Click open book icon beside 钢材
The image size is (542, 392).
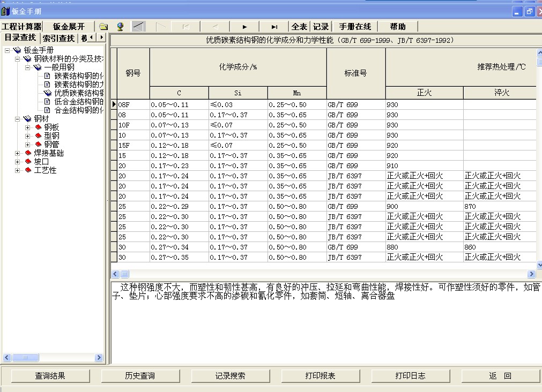tap(27, 119)
